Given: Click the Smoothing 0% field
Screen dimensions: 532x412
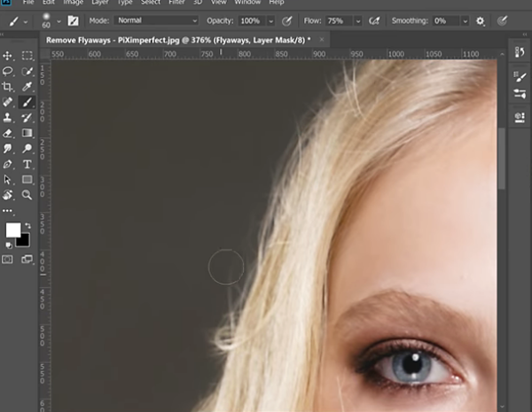Looking at the screenshot, I should [447, 21].
